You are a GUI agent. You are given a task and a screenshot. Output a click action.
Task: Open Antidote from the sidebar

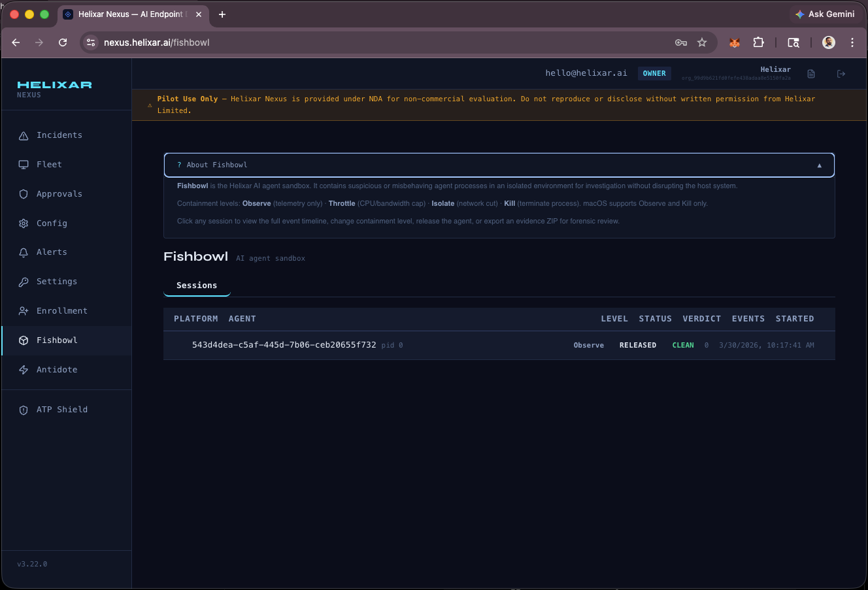coord(57,370)
